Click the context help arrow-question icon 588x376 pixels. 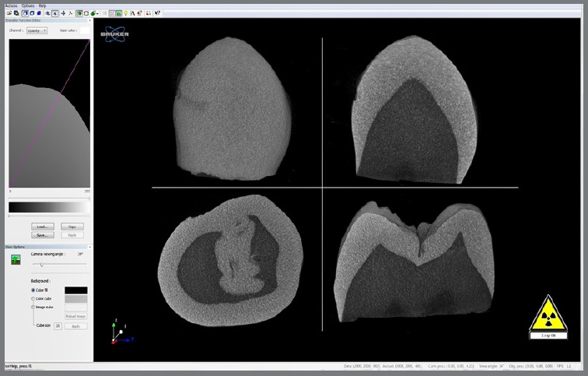point(157,13)
